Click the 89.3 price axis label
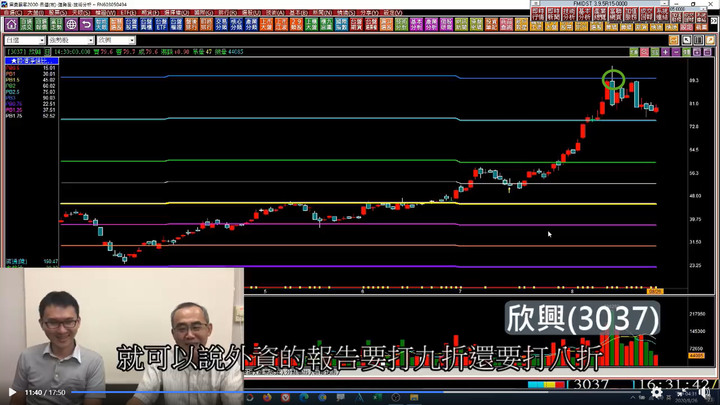The image size is (720, 405). [694, 80]
